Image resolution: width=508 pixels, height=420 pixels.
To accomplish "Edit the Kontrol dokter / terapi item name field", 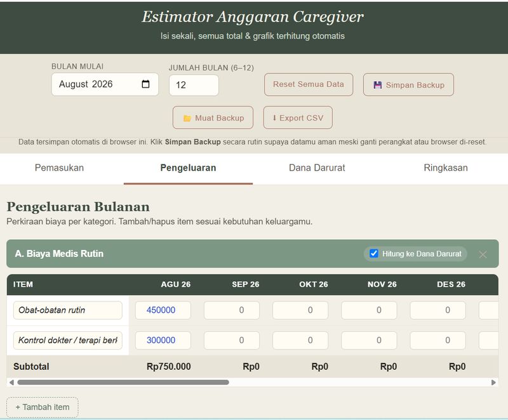I will click(68, 341).
